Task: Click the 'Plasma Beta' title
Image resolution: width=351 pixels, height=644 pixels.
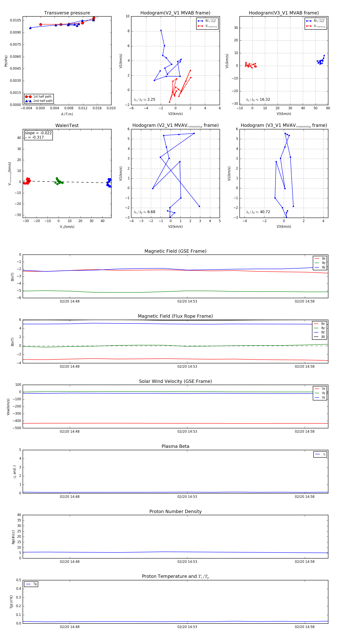Action: [x=175, y=446]
